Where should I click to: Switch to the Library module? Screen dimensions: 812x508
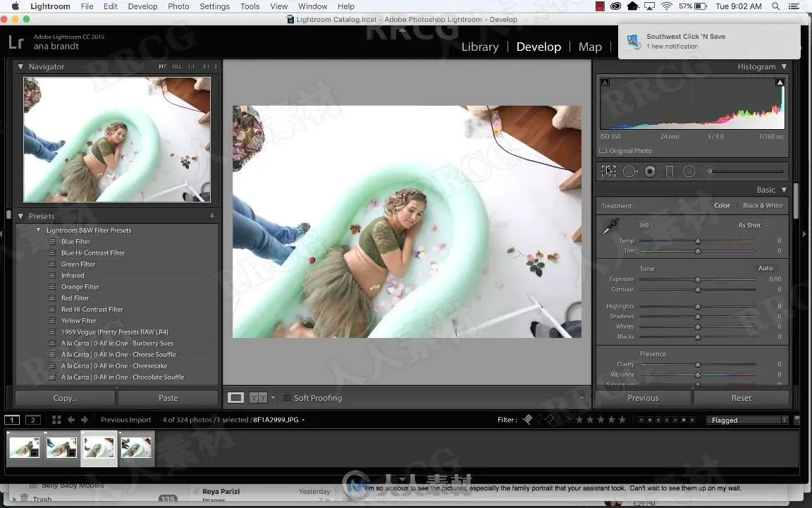(480, 47)
